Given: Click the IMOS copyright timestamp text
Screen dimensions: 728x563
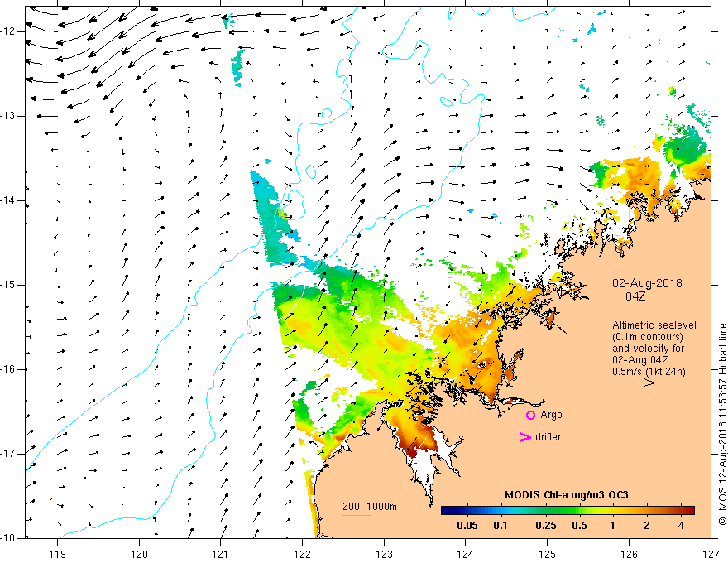Looking at the screenshot, I should tap(722, 424).
